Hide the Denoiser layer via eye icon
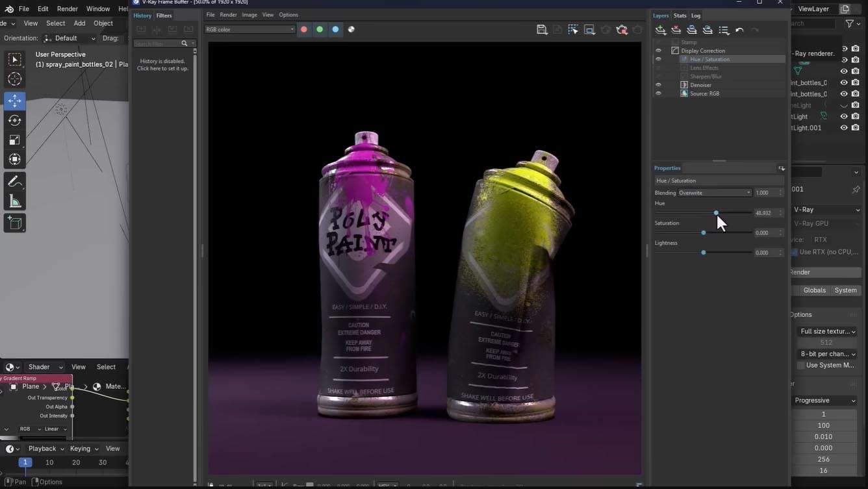The height and width of the screenshot is (489, 868). coord(658,85)
